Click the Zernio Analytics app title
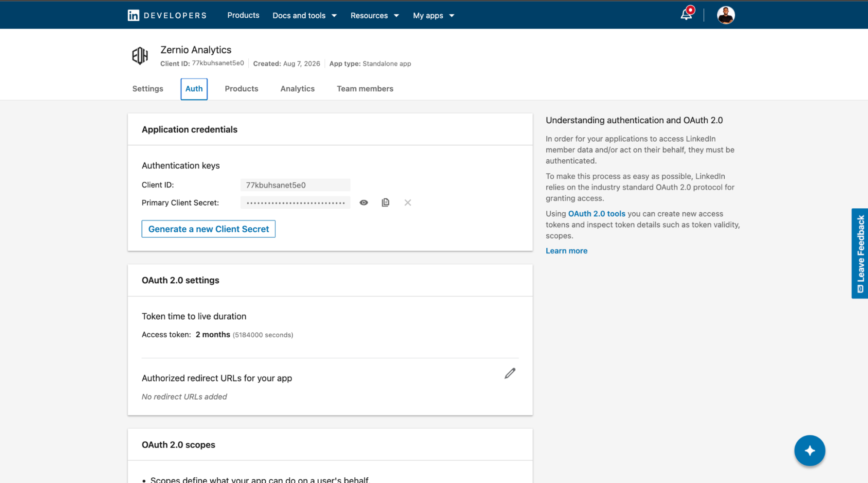 click(196, 50)
